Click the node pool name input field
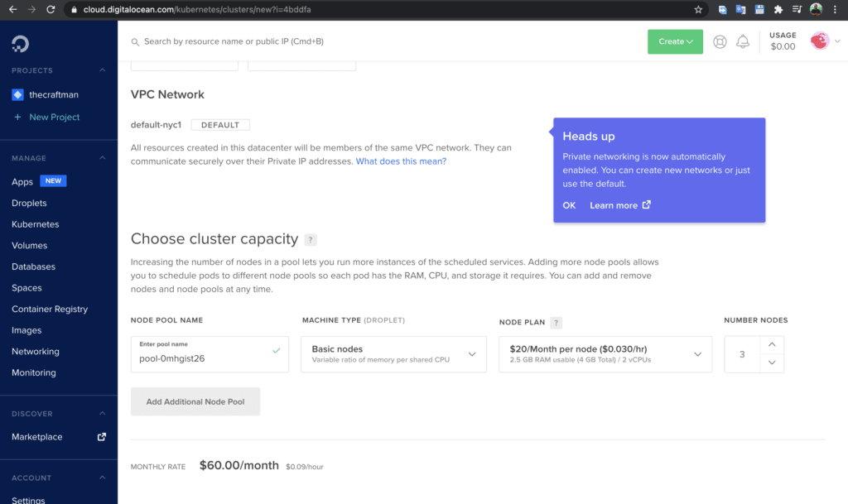Screen dimensions: 848x504 click(210, 354)
